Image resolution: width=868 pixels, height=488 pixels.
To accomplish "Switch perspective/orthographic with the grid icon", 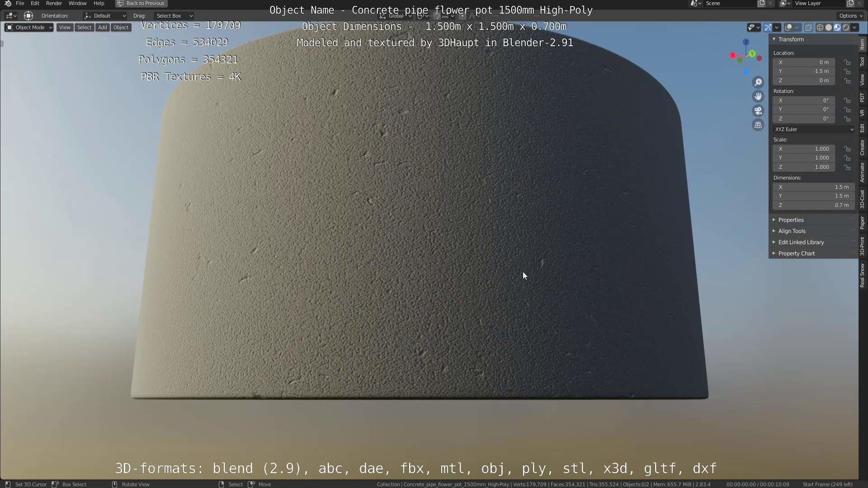I will (x=758, y=125).
